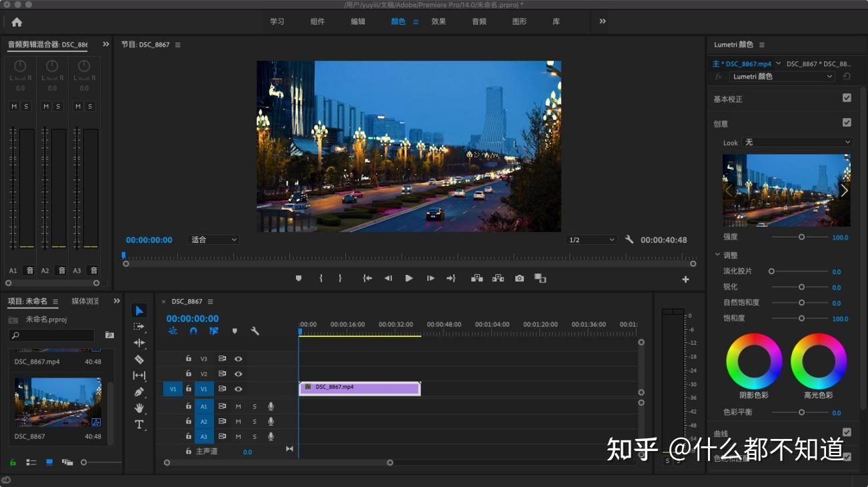Viewport: 868px width, 487px height.
Task: Go to Out point
Action: click(451, 278)
